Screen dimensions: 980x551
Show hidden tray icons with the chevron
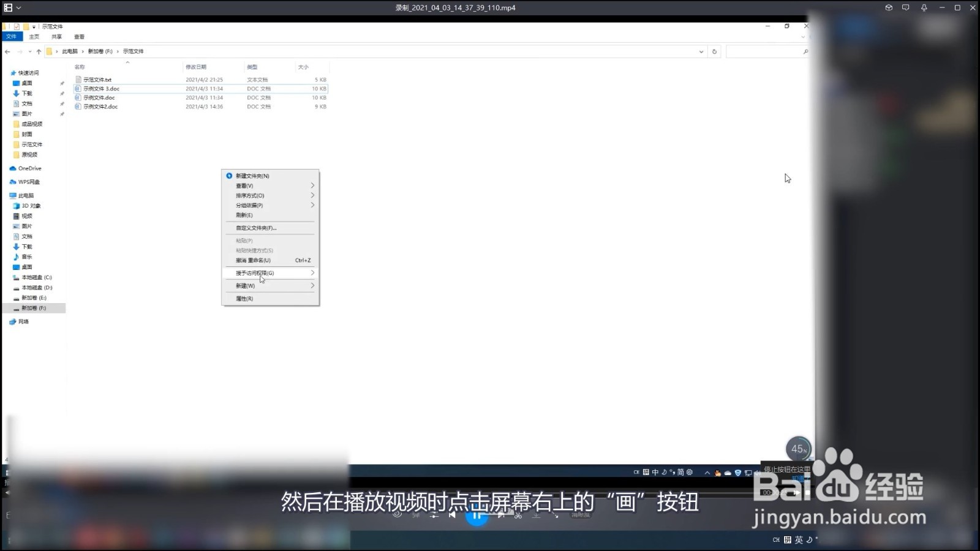coord(707,472)
